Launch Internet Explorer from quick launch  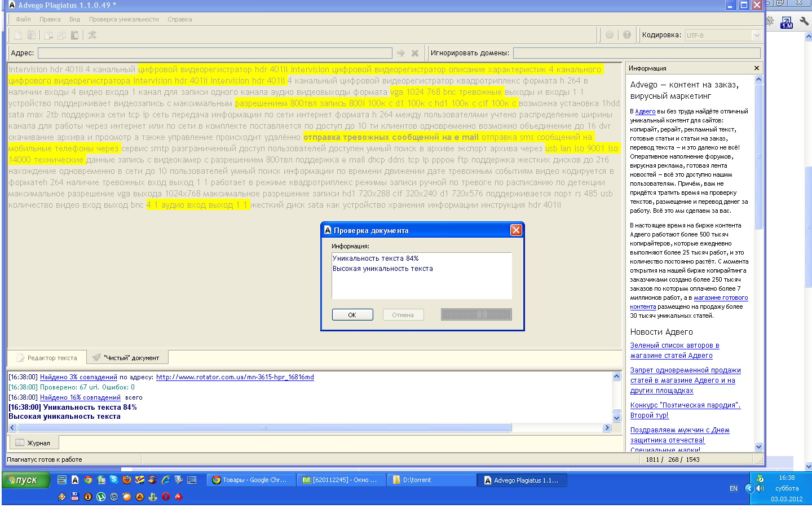pyautogui.click(x=166, y=480)
